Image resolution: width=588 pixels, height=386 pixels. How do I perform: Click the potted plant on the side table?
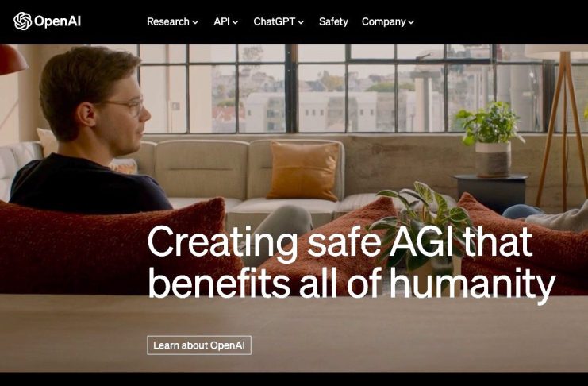[490, 139]
